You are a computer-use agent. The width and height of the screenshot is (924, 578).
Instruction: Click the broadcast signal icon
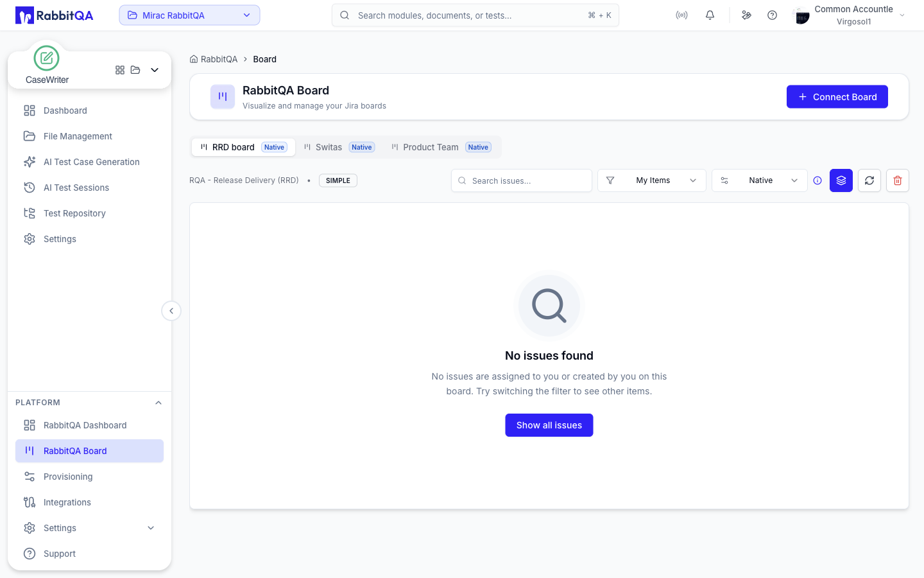[x=681, y=15]
